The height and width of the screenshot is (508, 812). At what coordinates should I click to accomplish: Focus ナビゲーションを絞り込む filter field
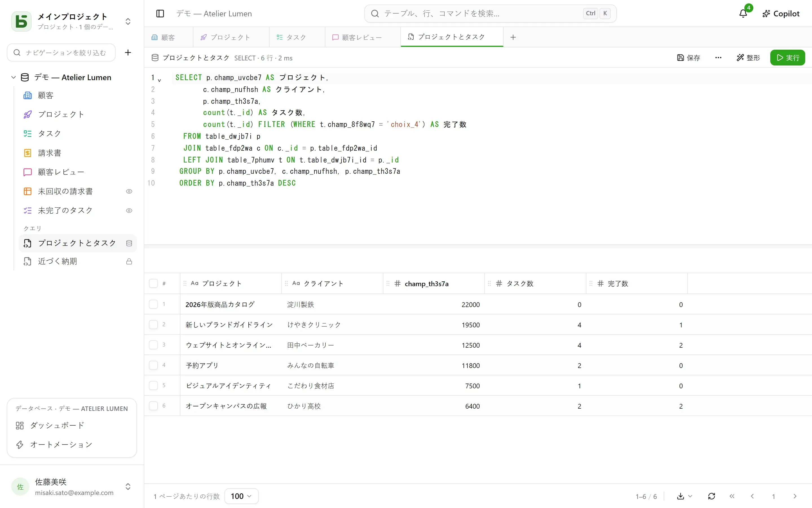point(61,52)
